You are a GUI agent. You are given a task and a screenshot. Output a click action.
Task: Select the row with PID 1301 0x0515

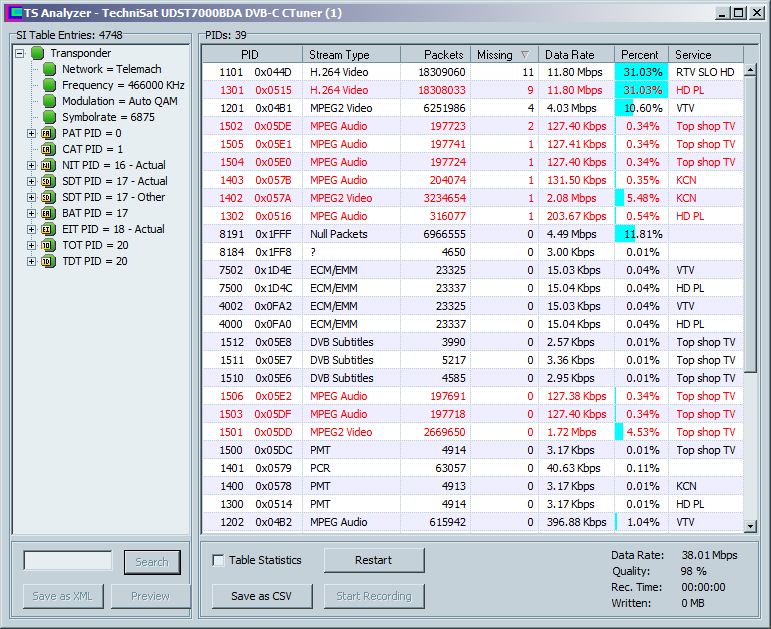pos(473,90)
